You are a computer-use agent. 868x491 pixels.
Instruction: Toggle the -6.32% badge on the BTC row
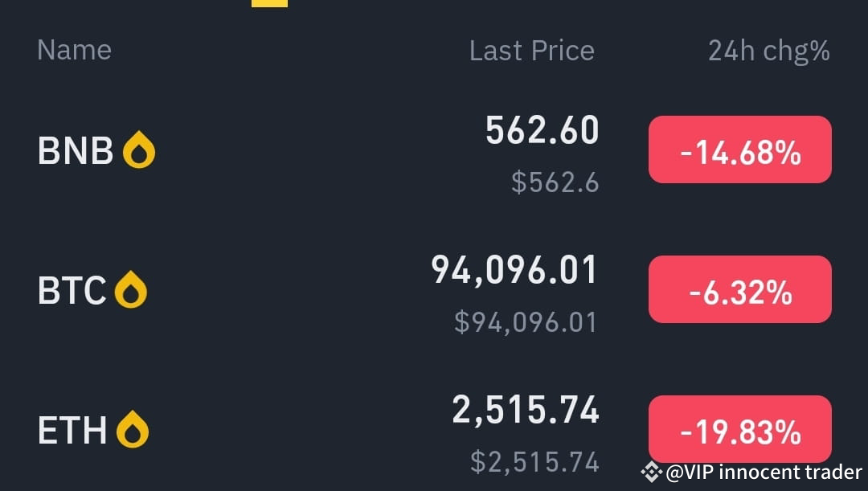pos(739,289)
